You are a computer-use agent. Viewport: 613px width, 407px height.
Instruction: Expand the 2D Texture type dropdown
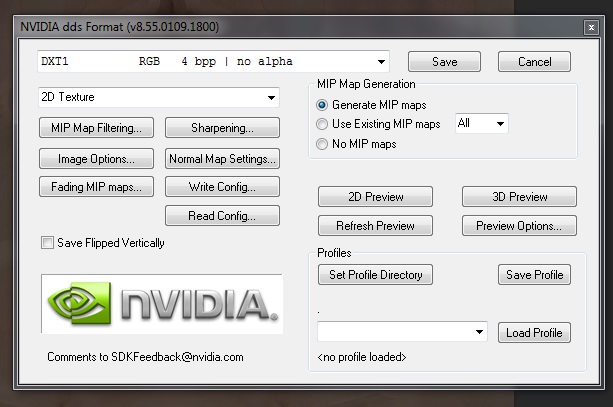(x=158, y=98)
